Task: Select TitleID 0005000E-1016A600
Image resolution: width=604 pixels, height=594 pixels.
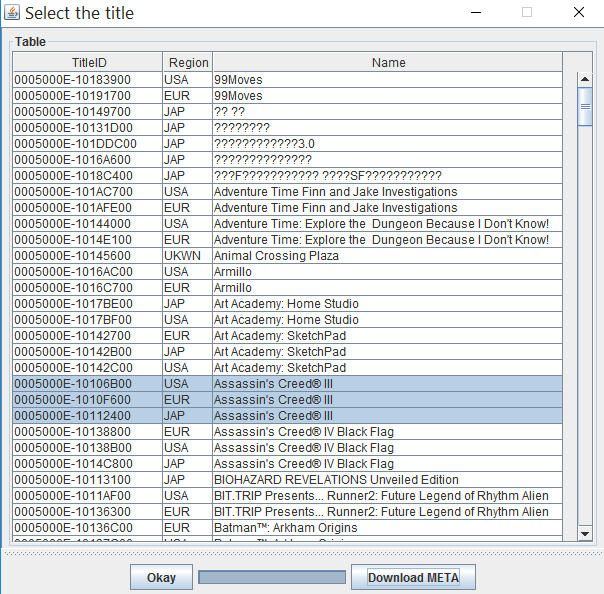Action: tap(88, 159)
